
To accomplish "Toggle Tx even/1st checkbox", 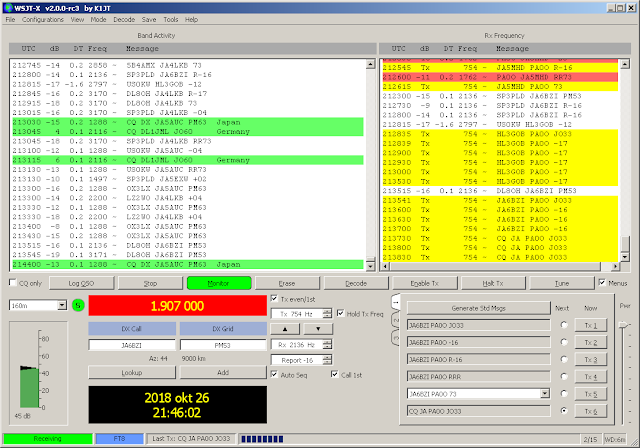I will tap(274, 299).
